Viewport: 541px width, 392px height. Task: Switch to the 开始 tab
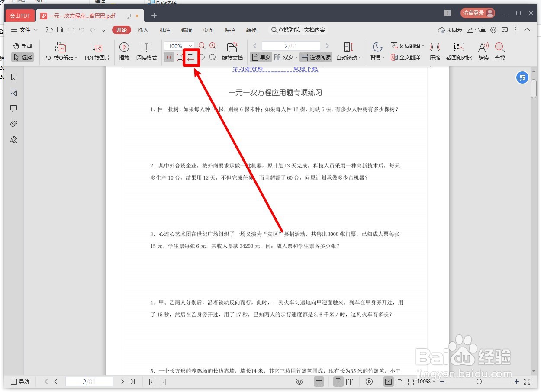(122, 30)
